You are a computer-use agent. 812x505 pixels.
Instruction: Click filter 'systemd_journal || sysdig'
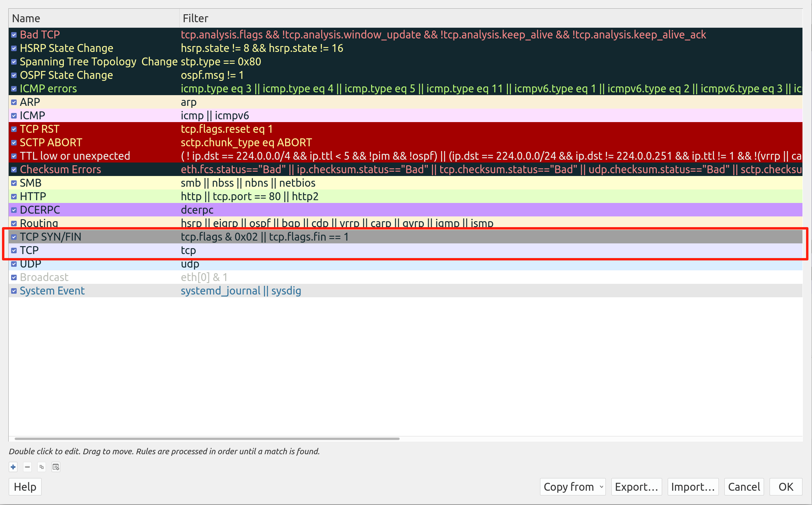click(241, 291)
